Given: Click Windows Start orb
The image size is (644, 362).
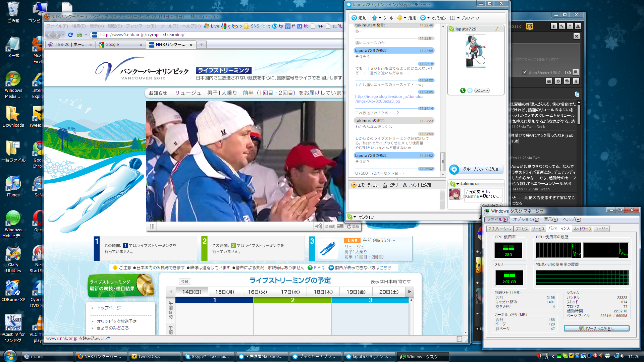Looking at the screenshot, I should (9, 356).
